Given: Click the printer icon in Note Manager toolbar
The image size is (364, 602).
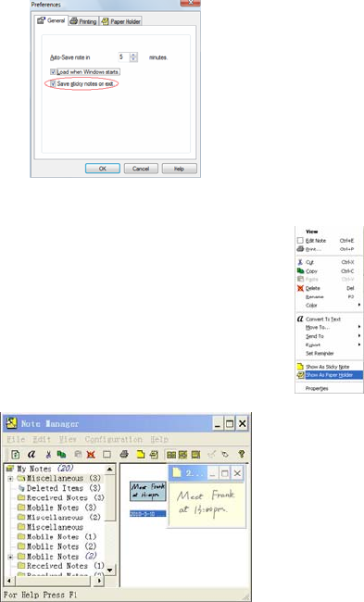Looking at the screenshot, I should [124, 454].
